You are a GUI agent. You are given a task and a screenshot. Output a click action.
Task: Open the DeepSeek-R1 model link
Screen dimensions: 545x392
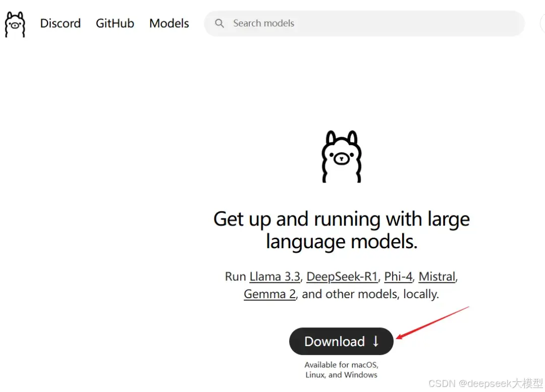click(x=342, y=276)
